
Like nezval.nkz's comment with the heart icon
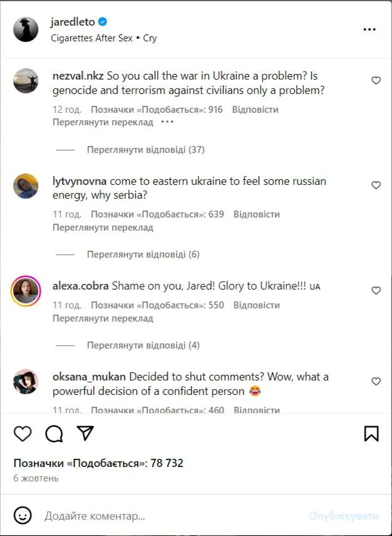point(376,80)
